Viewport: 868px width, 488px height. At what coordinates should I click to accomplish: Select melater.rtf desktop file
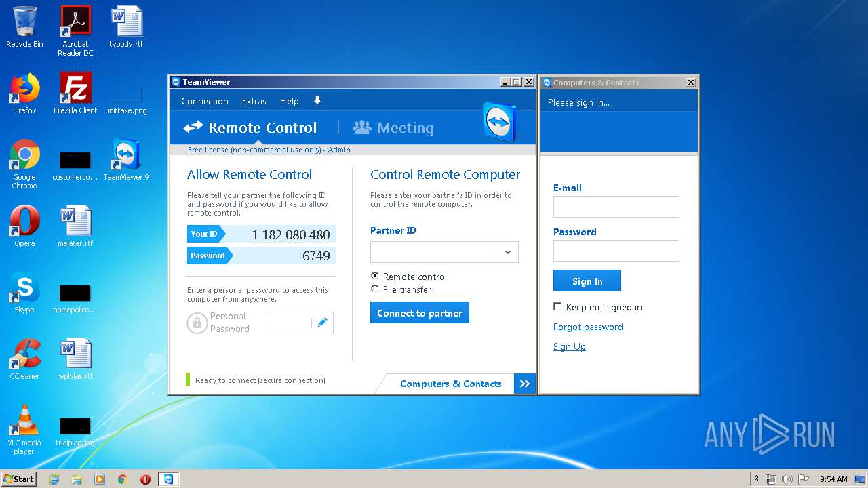tap(75, 226)
